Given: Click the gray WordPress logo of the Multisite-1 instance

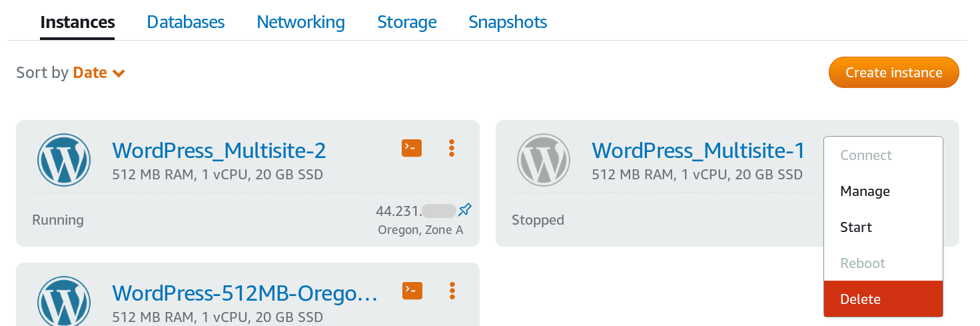Looking at the screenshot, I should (544, 160).
